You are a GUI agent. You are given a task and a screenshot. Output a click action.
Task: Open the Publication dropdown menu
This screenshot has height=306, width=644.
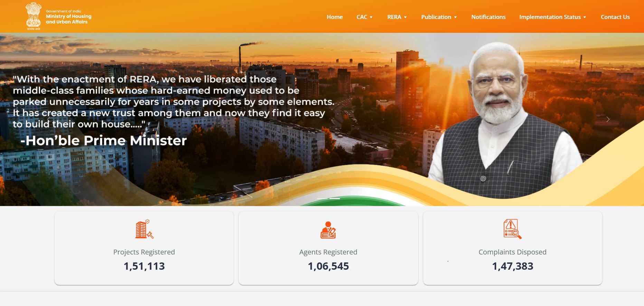(439, 17)
